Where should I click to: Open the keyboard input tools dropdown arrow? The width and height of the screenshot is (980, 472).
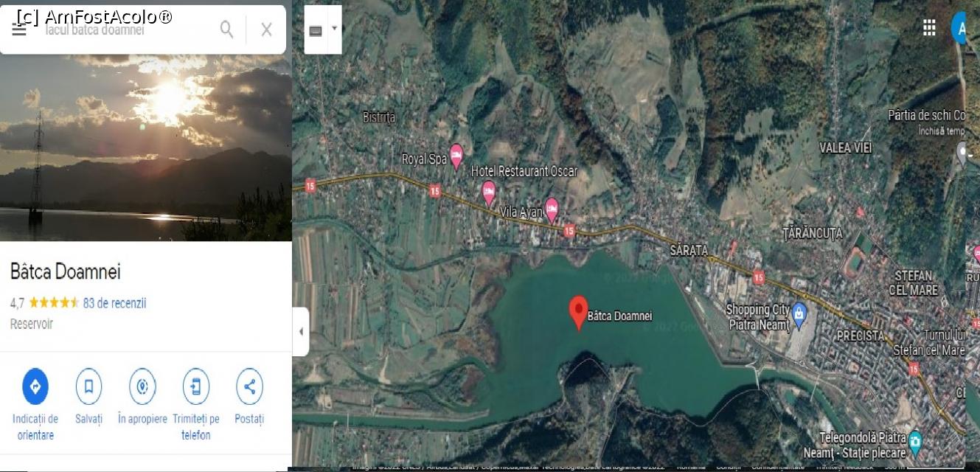pyautogui.click(x=334, y=29)
